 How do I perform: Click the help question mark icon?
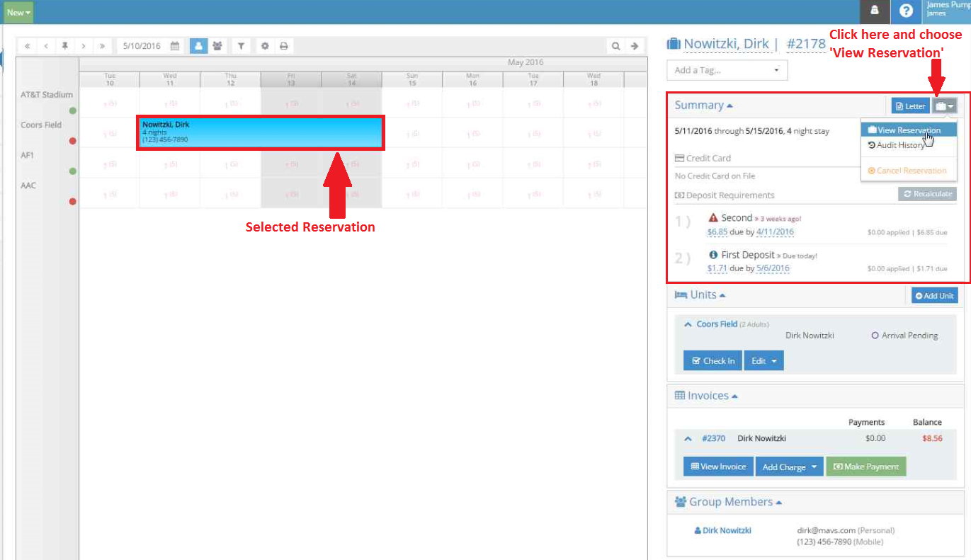[906, 11]
